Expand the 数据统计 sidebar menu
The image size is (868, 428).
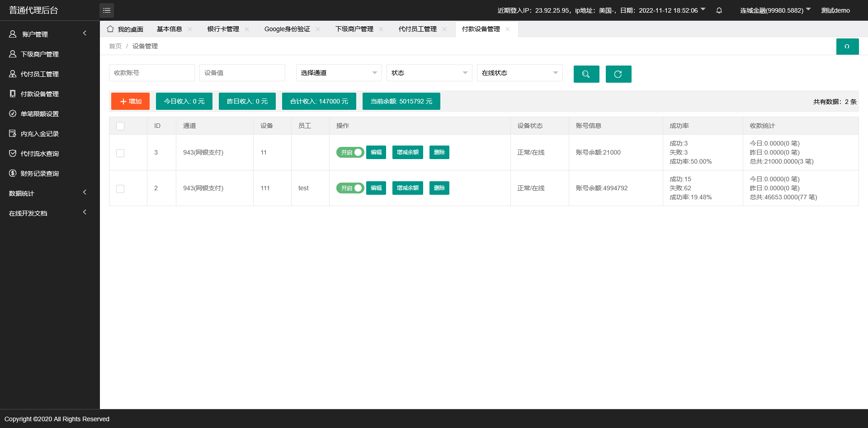point(47,193)
